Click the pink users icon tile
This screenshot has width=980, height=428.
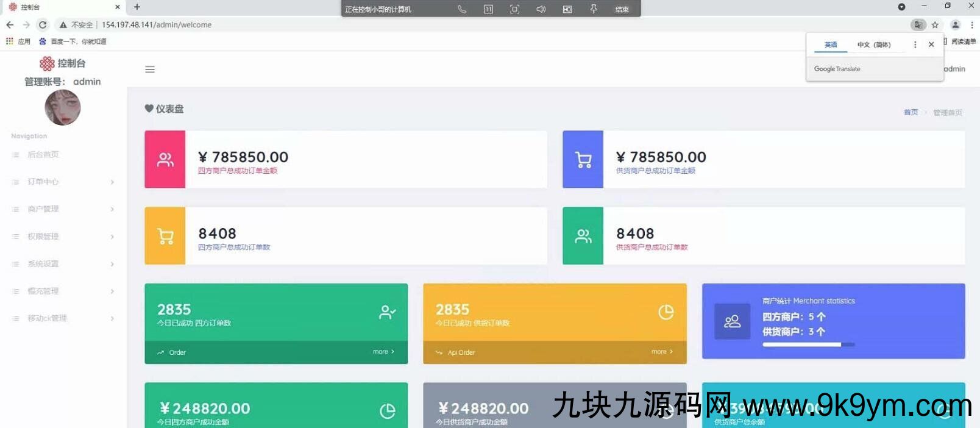click(x=165, y=159)
